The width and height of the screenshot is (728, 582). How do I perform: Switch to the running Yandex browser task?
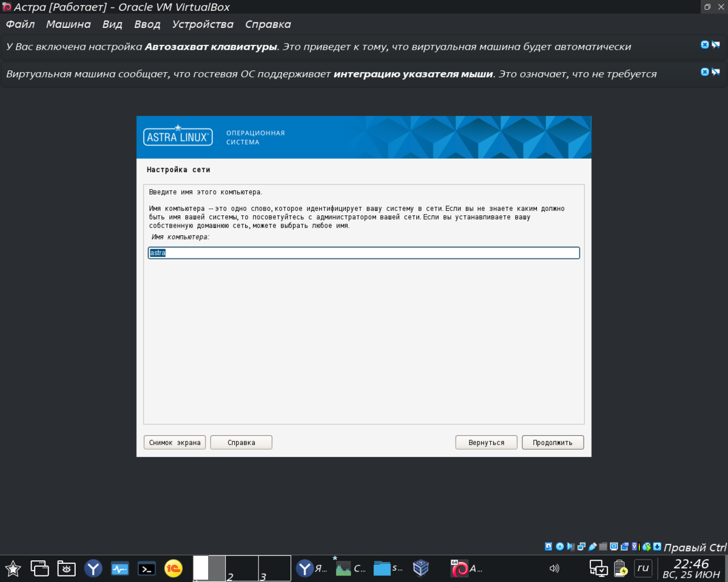312,568
